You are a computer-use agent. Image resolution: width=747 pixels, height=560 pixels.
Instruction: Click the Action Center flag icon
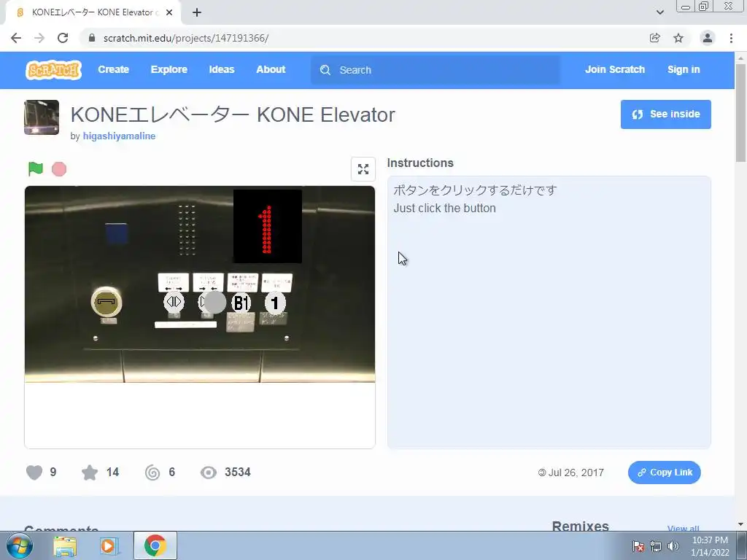[x=638, y=545]
